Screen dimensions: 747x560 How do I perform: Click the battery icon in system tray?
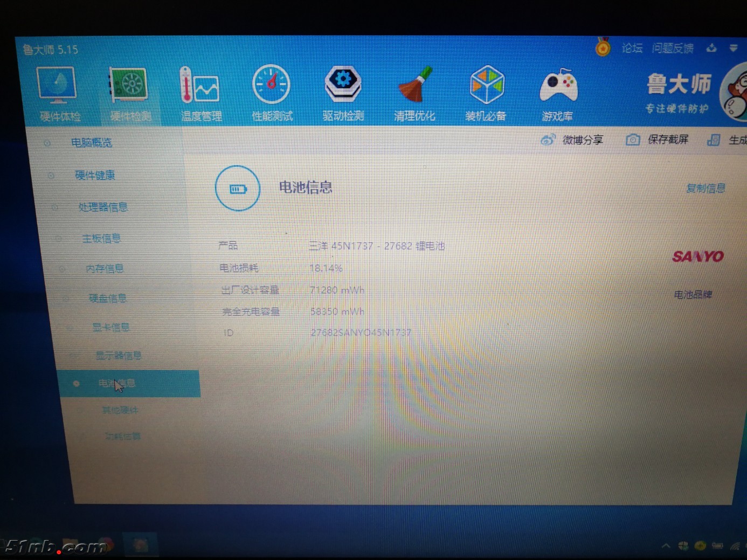tap(717, 546)
